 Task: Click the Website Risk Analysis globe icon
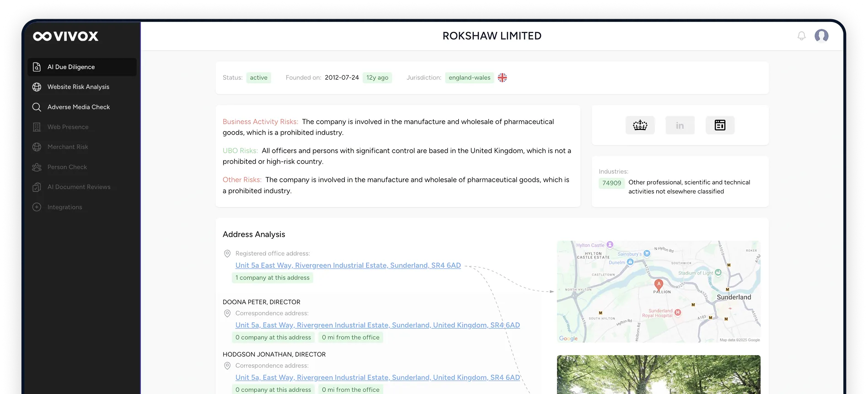point(37,87)
